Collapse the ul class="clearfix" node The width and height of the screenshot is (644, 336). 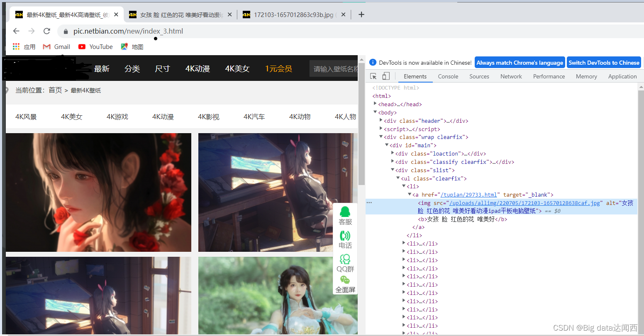click(x=398, y=178)
